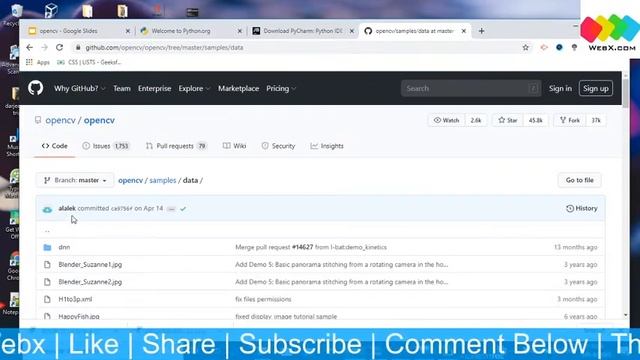Click the Go to file button
Screen dimensions: 640x360
coord(580,180)
